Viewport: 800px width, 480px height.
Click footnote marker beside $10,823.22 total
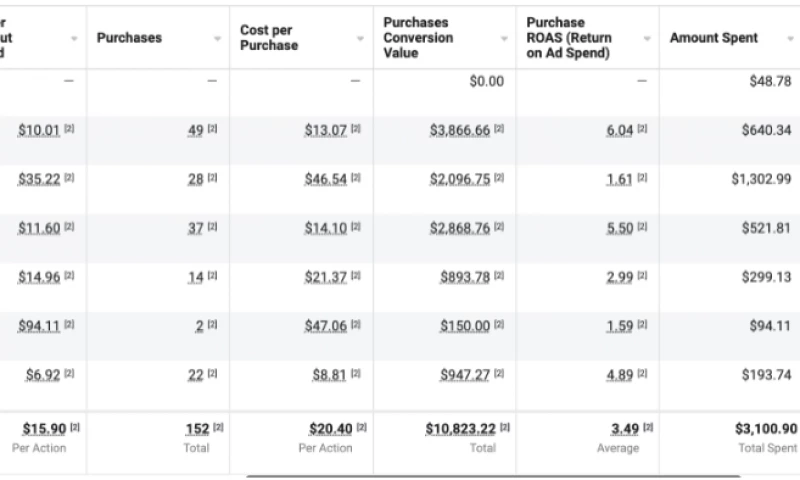(505, 429)
